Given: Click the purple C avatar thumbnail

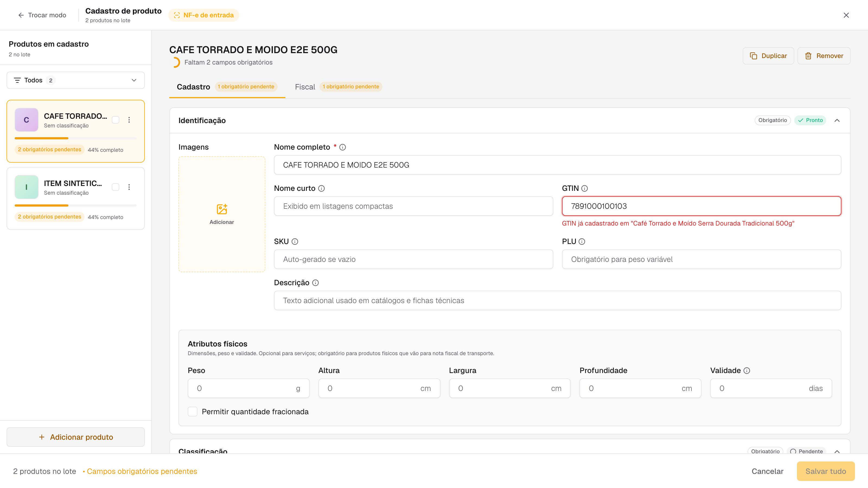Looking at the screenshot, I should (x=26, y=120).
